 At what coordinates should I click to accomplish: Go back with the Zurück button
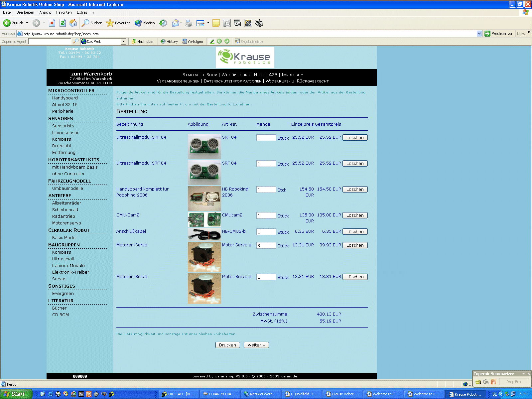(x=13, y=23)
